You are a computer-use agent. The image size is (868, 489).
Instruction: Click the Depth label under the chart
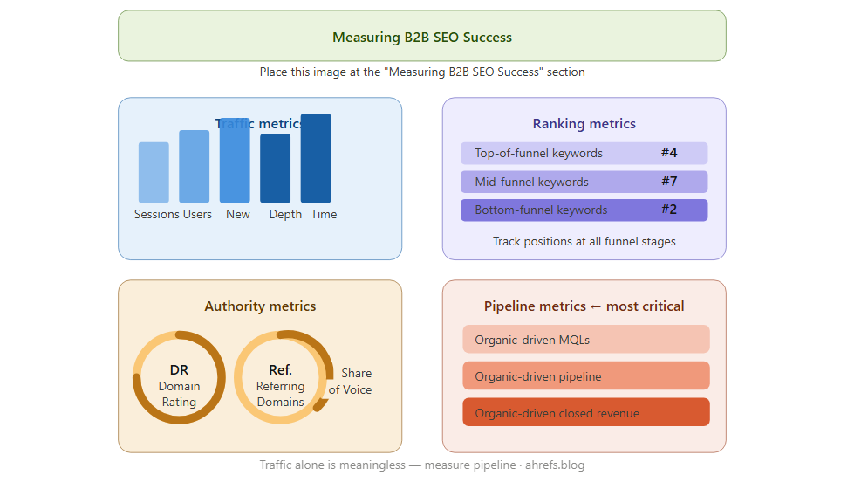(285, 214)
